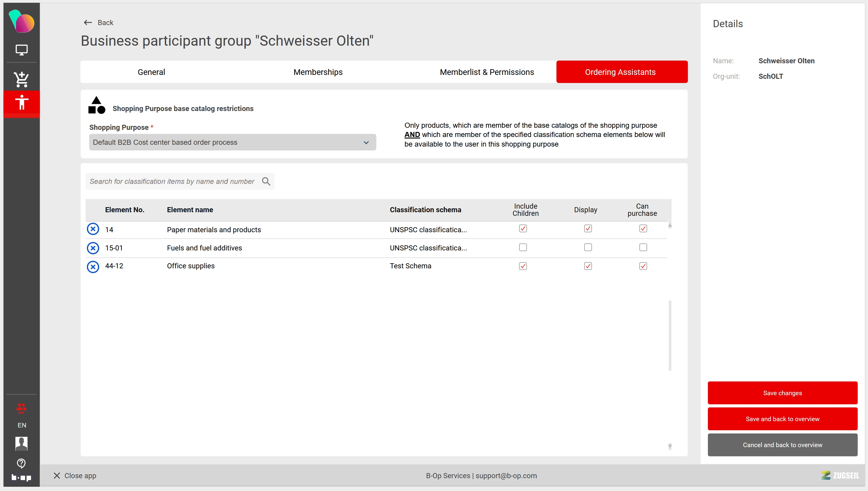Image resolution: width=868 pixels, height=491 pixels.
Task: Open the Shopping Purpose dropdown
Action: pyautogui.click(x=232, y=142)
